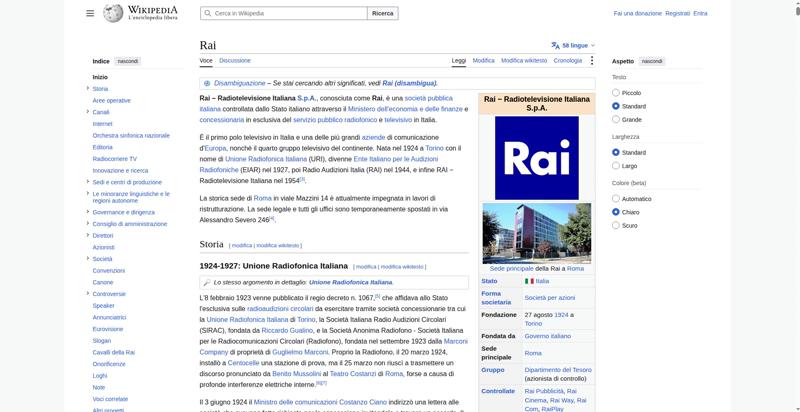Expand Governance e dirigenza section

point(88,212)
